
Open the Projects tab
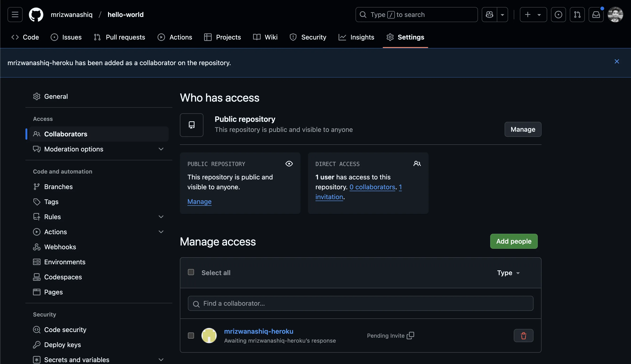pyautogui.click(x=222, y=37)
